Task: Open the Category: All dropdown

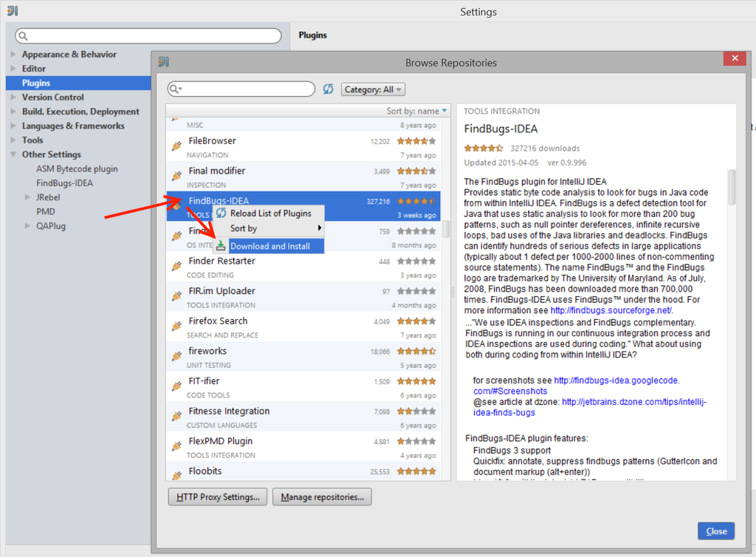Action: point(373,89)
